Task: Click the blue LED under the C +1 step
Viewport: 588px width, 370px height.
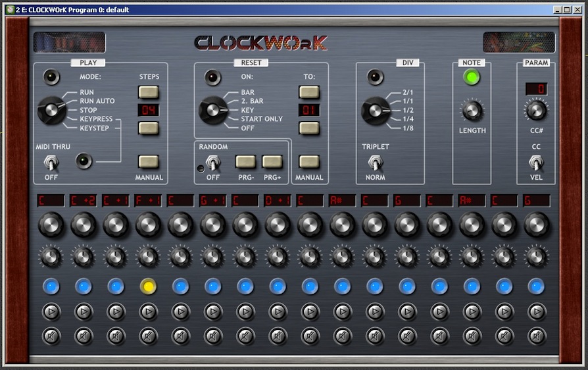Action: pyautogui.click(x=116, y=286)
